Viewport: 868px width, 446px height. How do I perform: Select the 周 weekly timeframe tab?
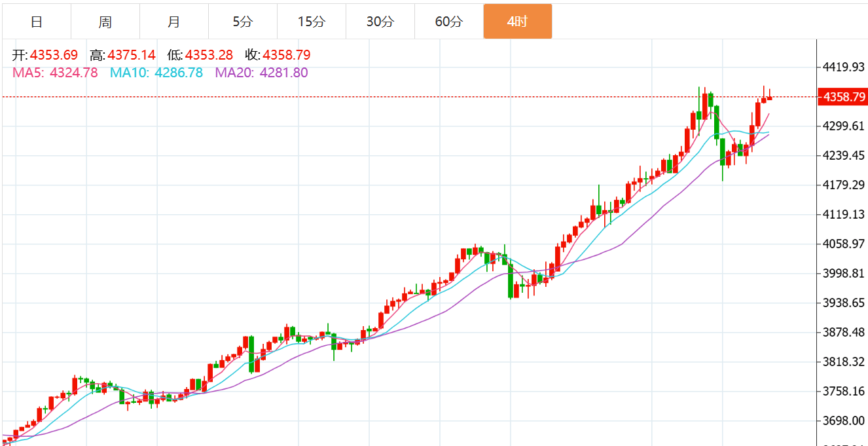(x=105, y=22)
